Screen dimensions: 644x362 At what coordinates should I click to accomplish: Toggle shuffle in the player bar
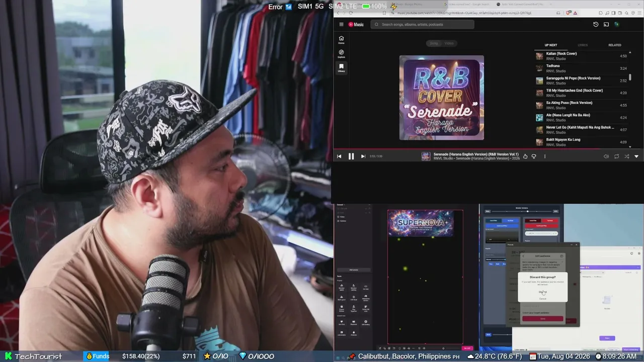pos(626,156)
